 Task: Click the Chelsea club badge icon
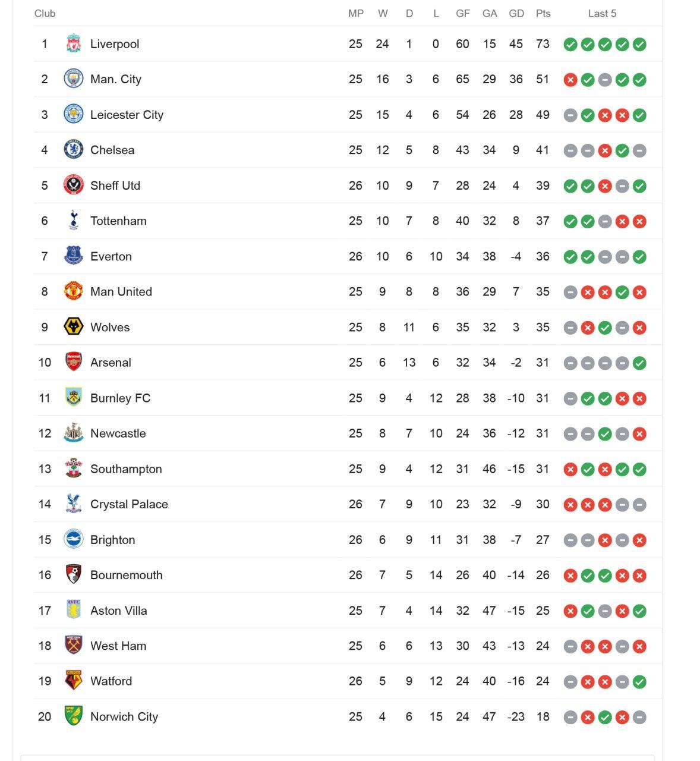click(74, 150)
